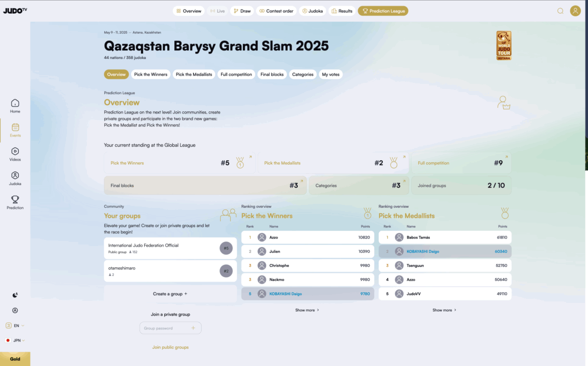Viewport: 588px width, 366px height.
Task: Follow Join public groups link
Action: tap(170, 347)
